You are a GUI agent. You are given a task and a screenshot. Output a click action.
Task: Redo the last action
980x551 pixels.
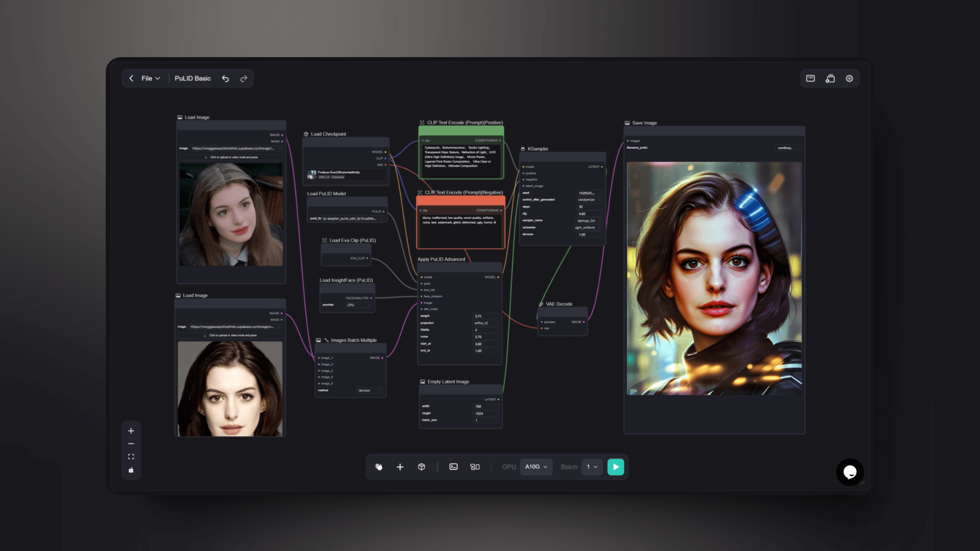pyautogui.click(x=244, y=79)
